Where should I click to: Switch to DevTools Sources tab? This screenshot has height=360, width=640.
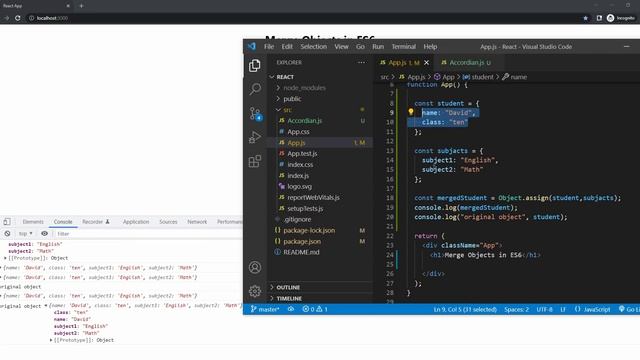[168, 222]
